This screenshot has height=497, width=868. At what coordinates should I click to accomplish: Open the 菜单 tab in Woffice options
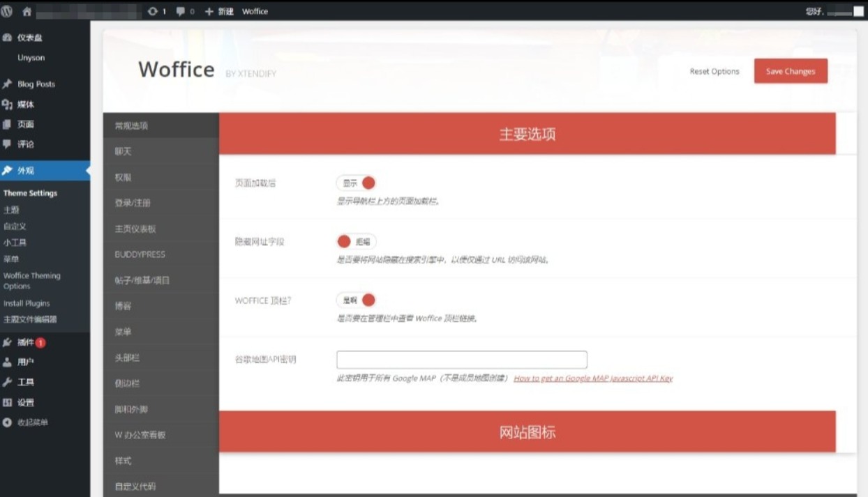(x=161, y=332)
